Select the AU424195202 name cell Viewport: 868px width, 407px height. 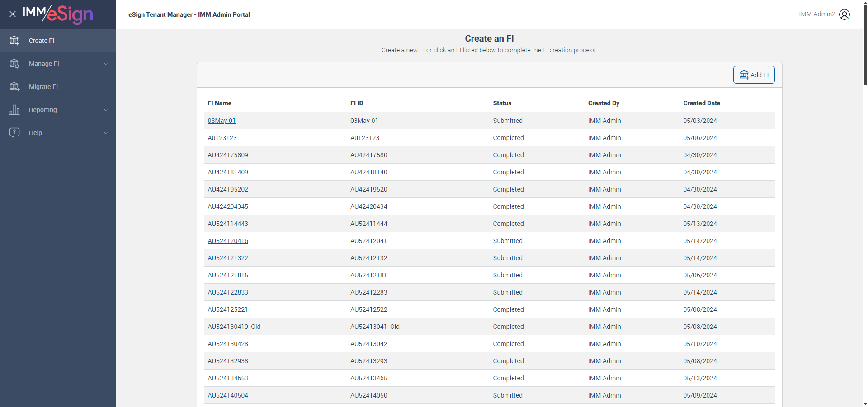tap(228, 189)
